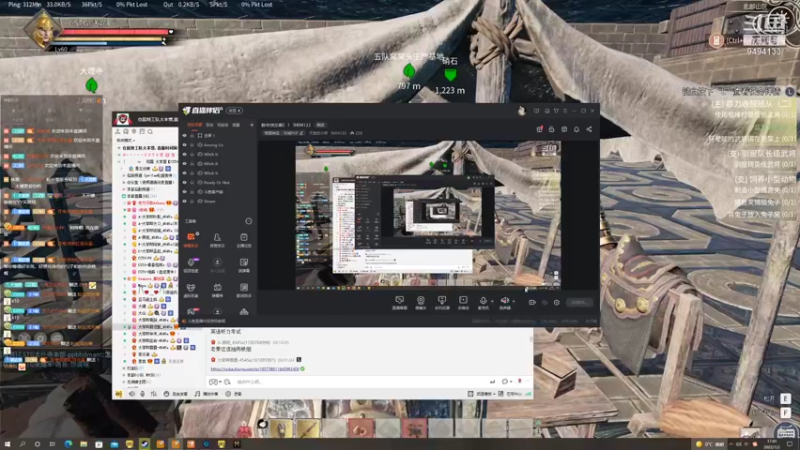
Task: Mute the speaker in streaming bottom bar
Action: pyautogui.click(x=505, y=302)
